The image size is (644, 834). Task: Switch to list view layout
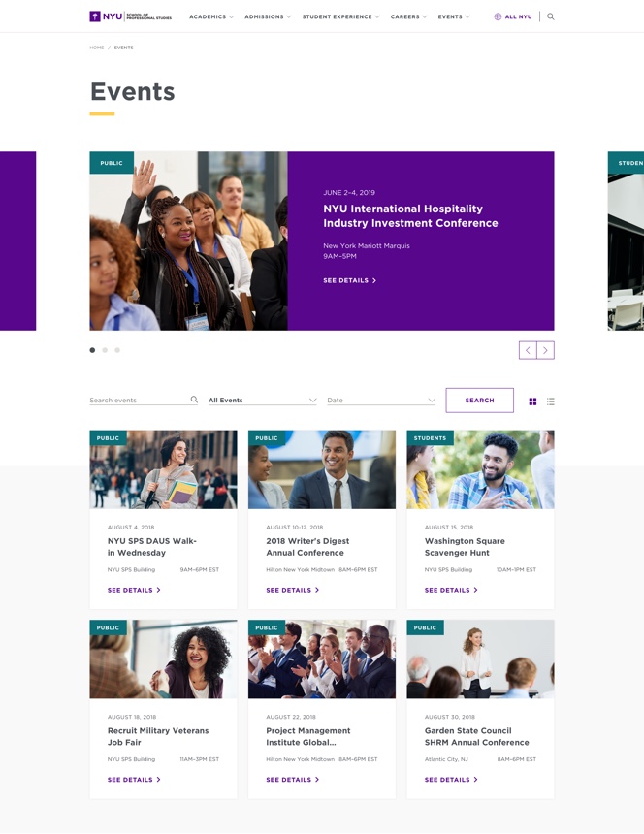tap(550, 401)
